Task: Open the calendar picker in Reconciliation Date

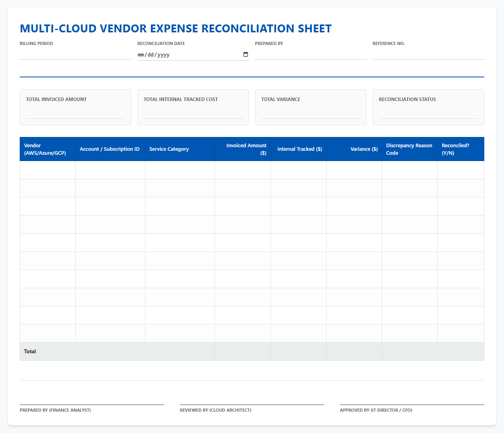Action: (246, 54)
